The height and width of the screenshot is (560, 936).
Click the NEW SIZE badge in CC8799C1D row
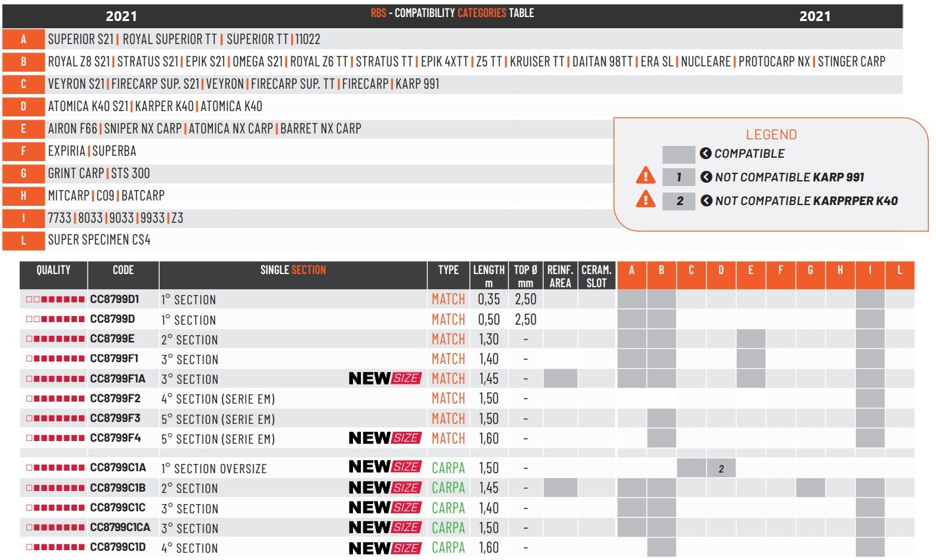[x=385, y=548]
